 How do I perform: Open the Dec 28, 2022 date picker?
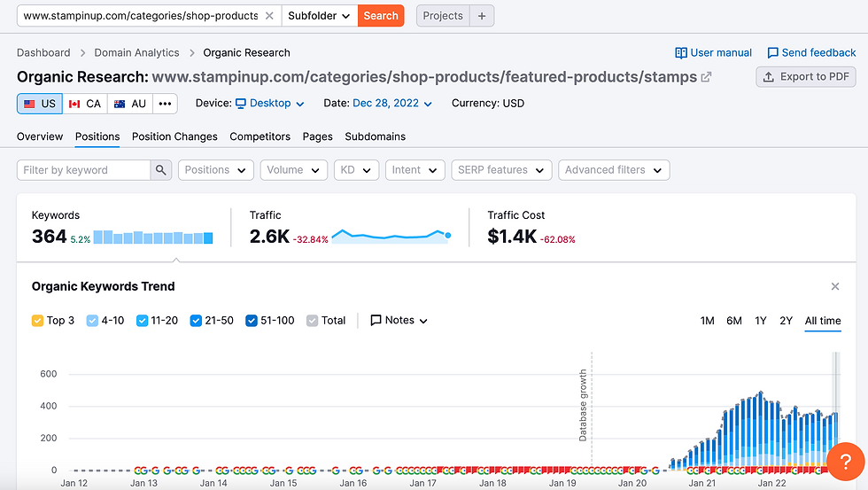(391, 103)
